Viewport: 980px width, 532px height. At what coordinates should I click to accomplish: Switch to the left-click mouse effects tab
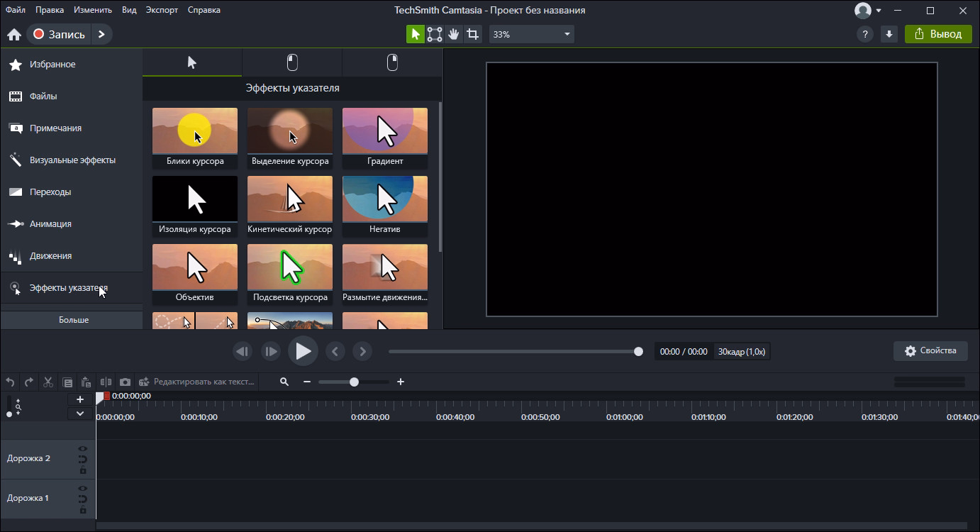[292, 62]
